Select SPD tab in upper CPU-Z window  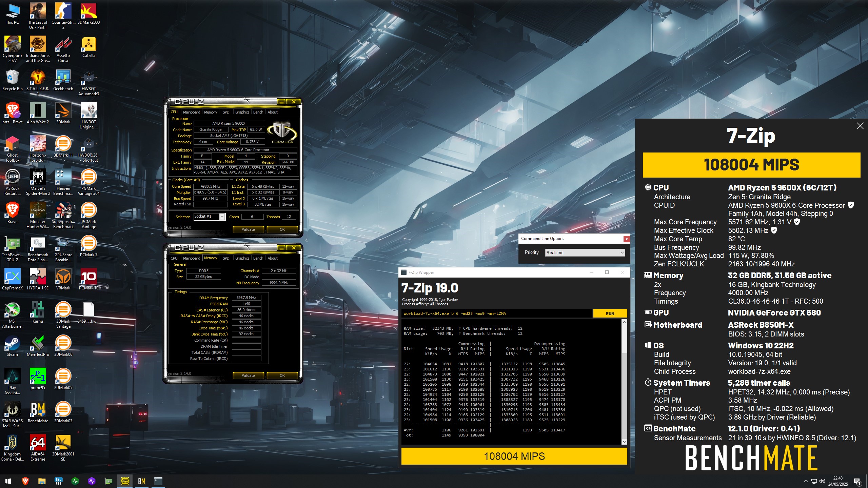[226, 112]
